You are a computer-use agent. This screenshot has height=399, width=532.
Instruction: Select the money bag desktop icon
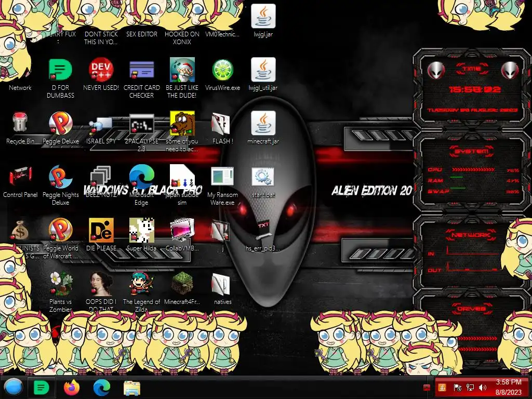tap(20, 230)
